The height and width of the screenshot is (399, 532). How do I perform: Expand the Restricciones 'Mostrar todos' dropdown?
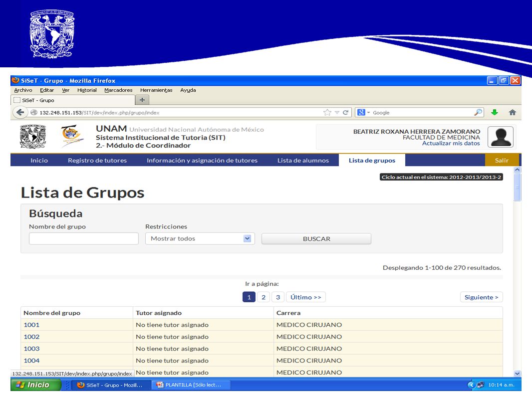[200, 239]
